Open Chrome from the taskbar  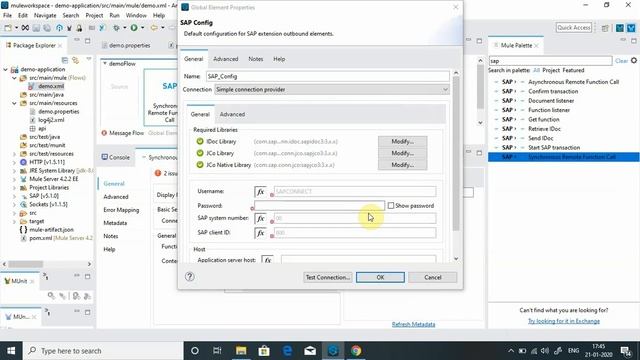pyautogui.click(x=356, y=351)
